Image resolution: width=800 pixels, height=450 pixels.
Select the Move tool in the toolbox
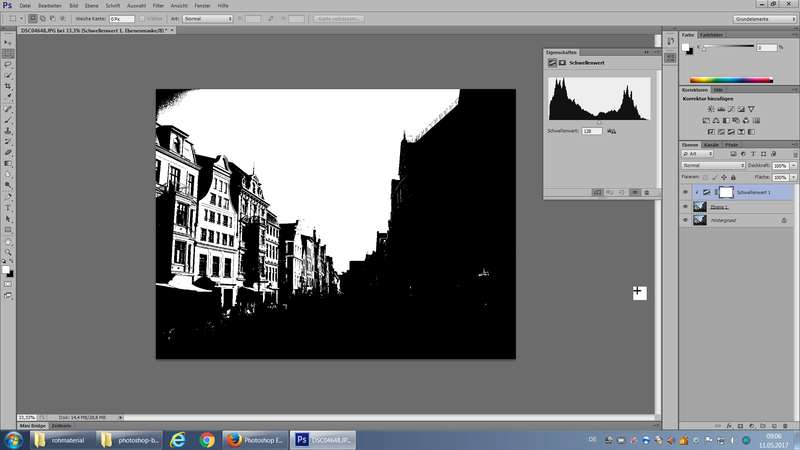click(x=8, y=42)
